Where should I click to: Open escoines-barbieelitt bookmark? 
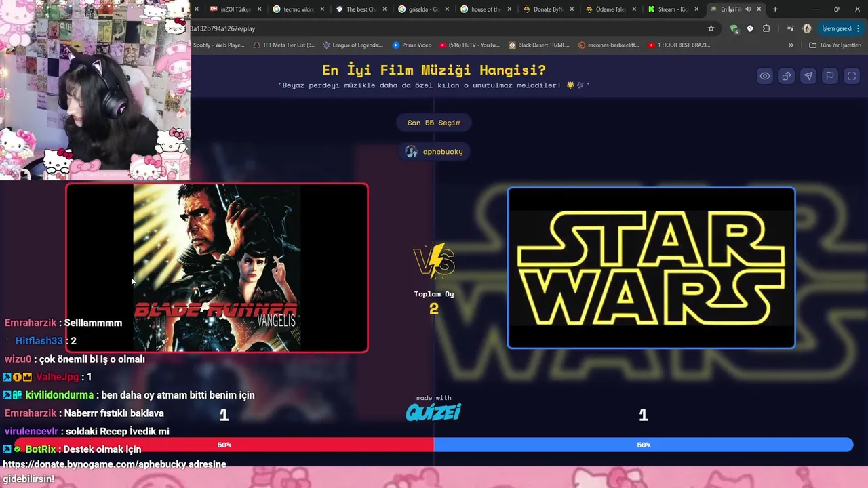click(609, 45)
